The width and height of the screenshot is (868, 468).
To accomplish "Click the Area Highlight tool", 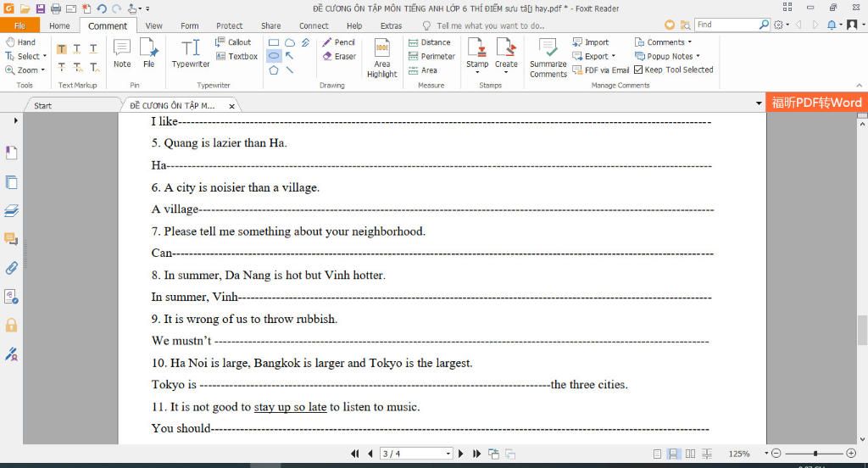I will point(382,58).
